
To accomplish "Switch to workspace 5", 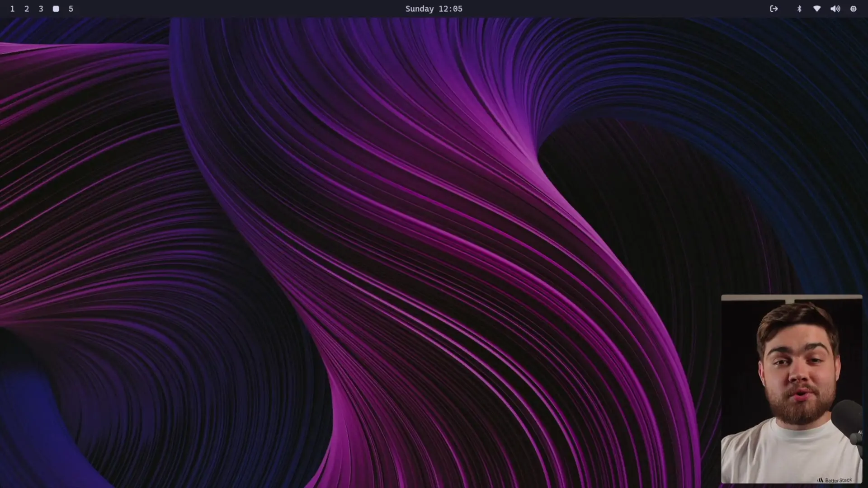I will [x=71, y=9].
